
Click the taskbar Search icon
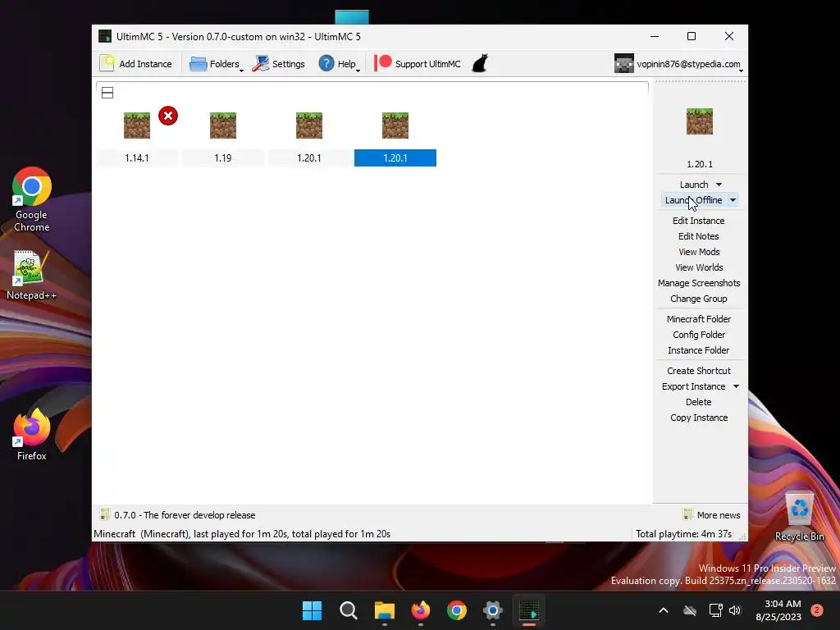click(x=348, y=610)
